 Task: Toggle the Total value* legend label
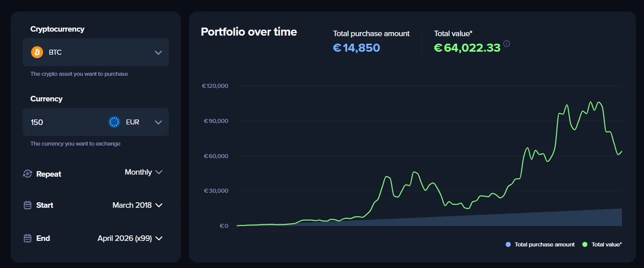(x=606, y=244)
